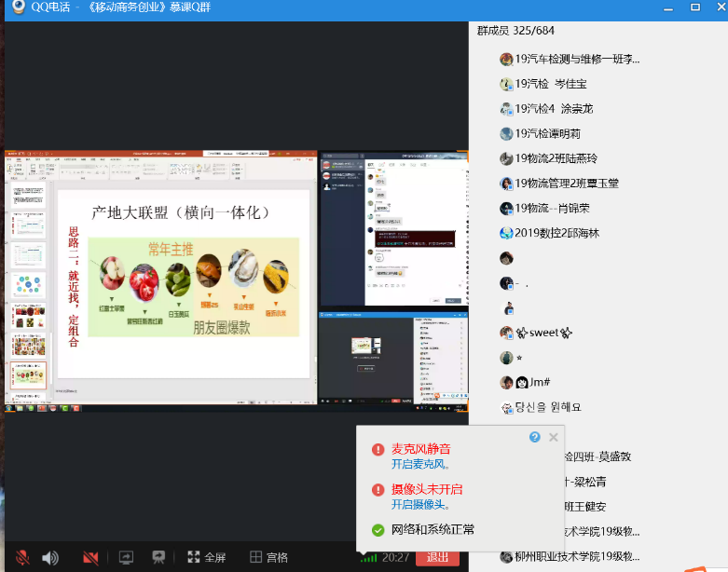Screen dimensions: 728x572
Task: Click the QQ phone logo in title bar
Action: 17,7
